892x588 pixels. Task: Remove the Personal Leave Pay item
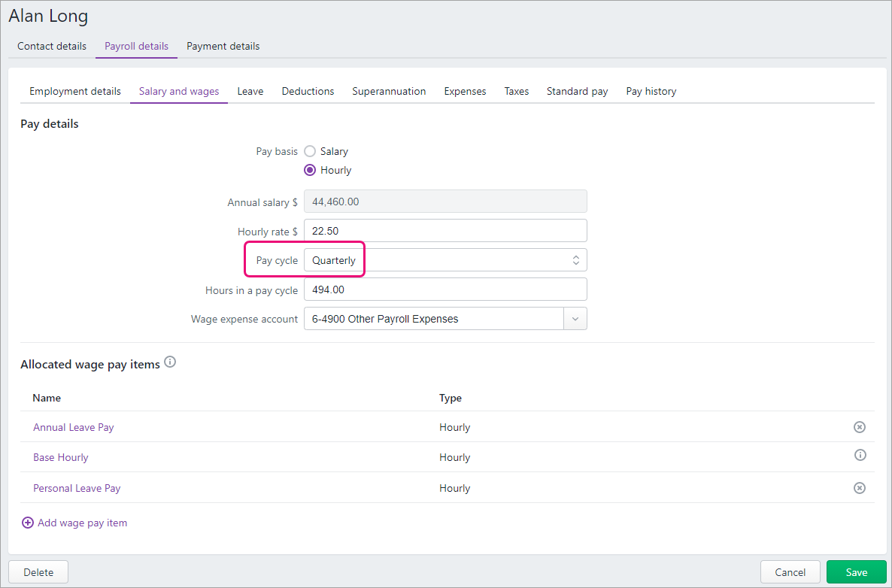pyautogui.click(x=859, y=488)
